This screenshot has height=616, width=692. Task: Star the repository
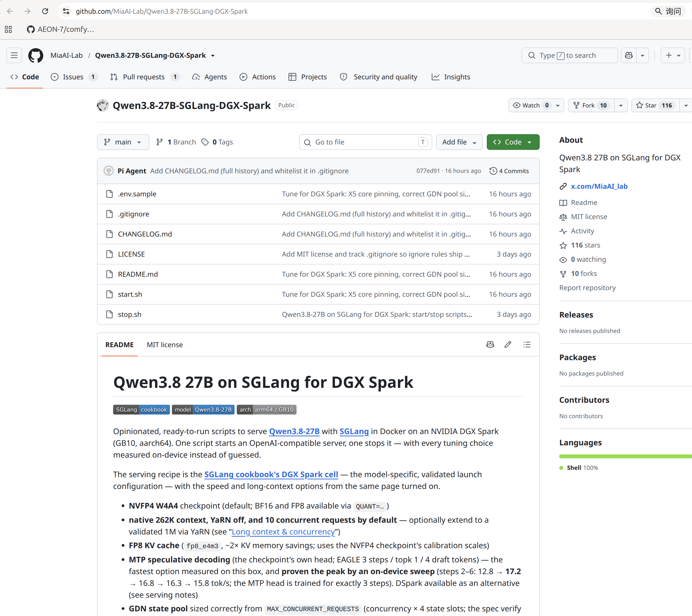[655, 105]
